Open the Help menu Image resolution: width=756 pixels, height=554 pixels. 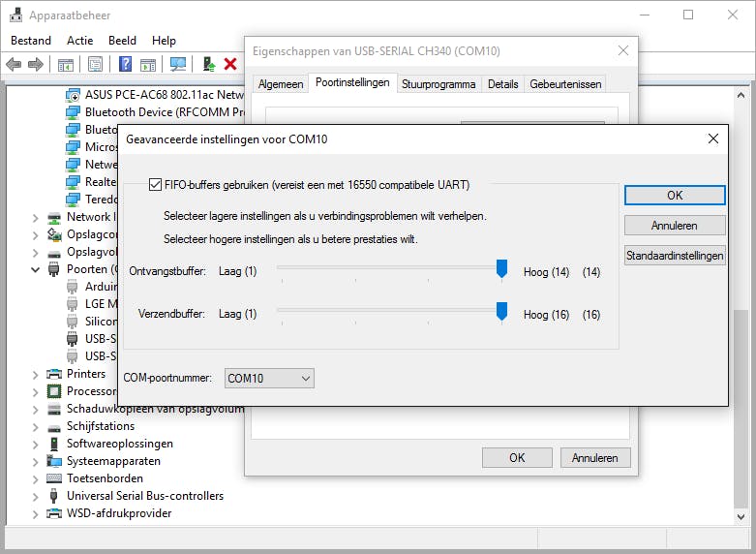pos(164,41)
